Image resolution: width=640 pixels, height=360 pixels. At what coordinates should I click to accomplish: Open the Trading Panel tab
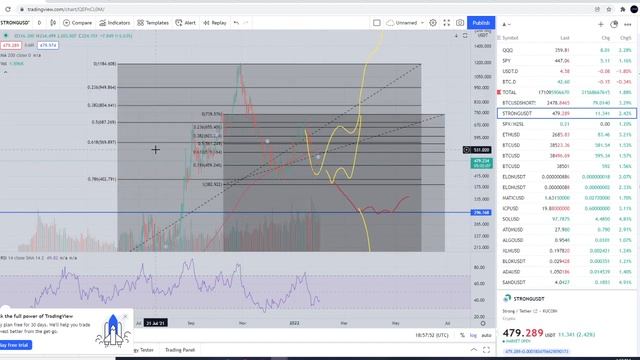(x=180, y=350)
